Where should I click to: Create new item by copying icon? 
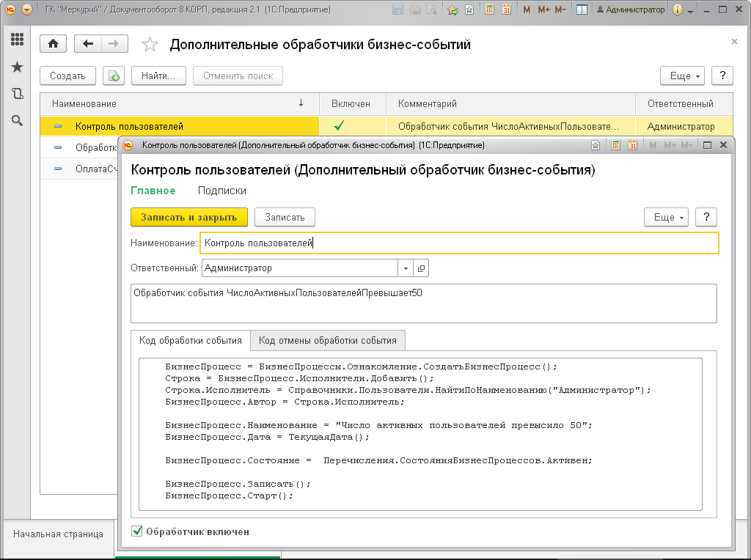[114, 75]
